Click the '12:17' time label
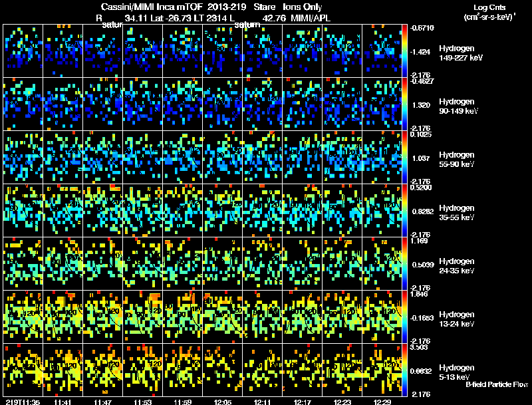This screenshot has width=532, height=405. click(x=303, y=402)
